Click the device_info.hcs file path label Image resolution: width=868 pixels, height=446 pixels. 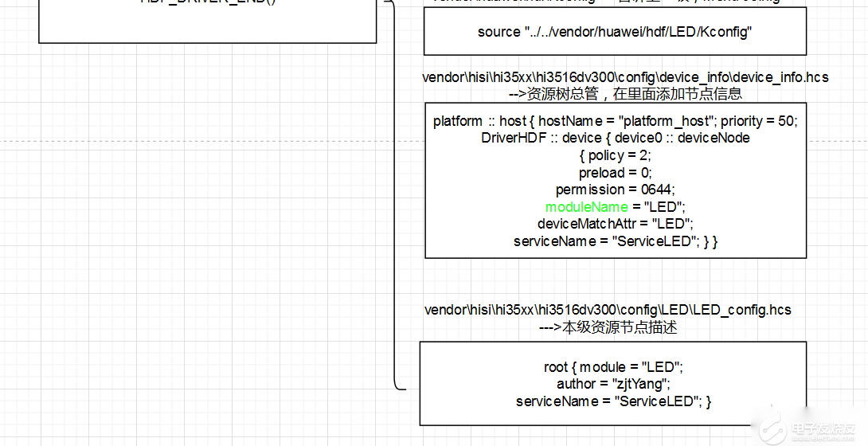625,77
